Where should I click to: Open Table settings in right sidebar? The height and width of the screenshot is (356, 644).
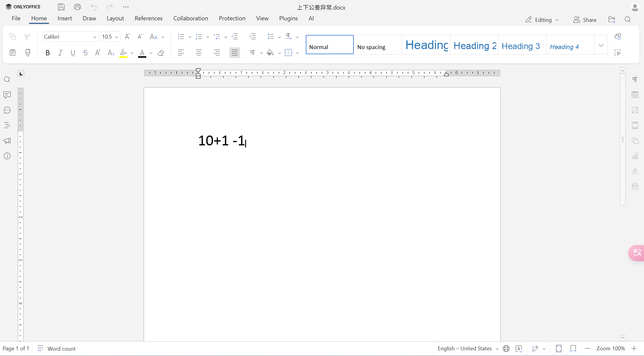click(635, 95)
